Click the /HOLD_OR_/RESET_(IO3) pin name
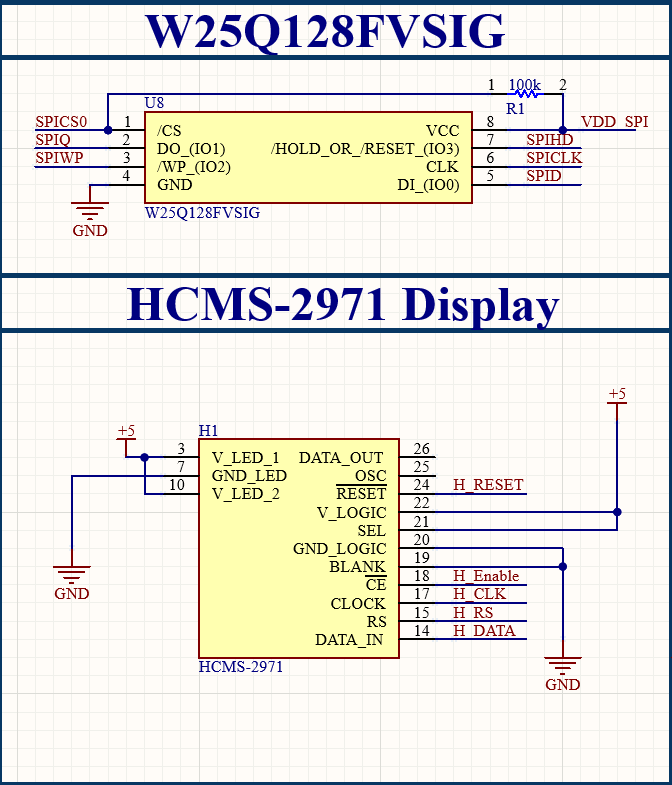 pyautogui.click(x=366, y=149)
